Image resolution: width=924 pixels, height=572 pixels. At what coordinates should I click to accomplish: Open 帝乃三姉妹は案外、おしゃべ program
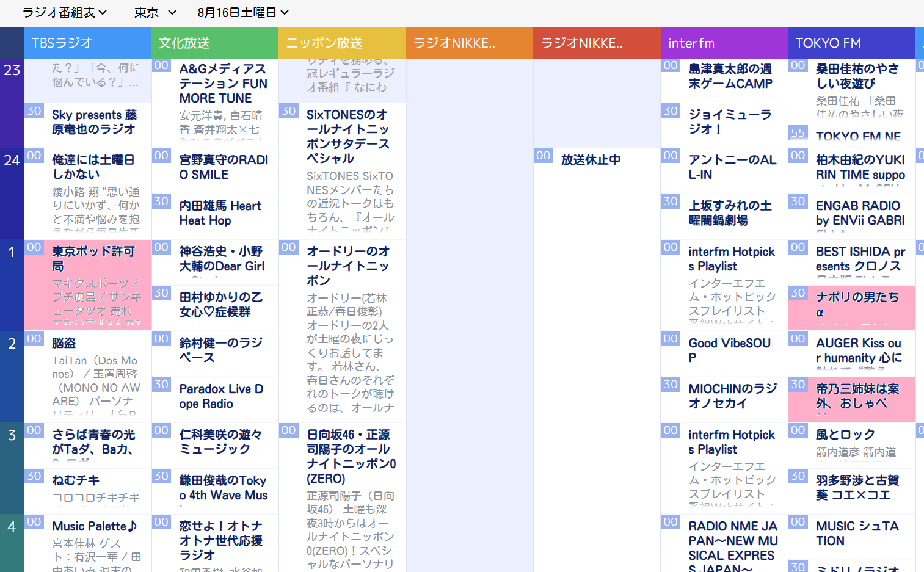(x=851, y=400)
